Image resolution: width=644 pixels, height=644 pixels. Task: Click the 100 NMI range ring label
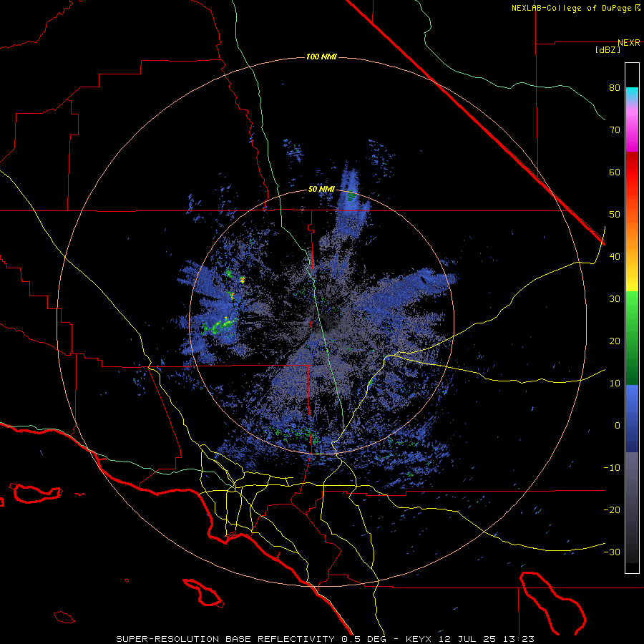(321, 57)
